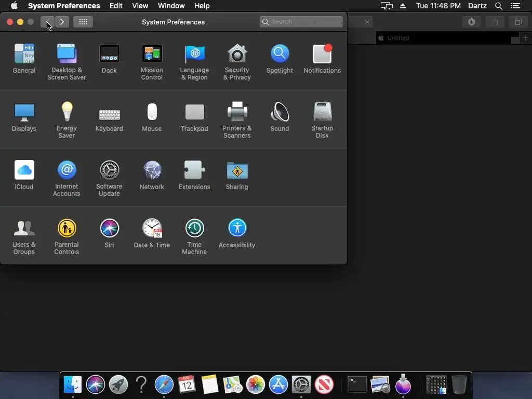Image resolution: width=532 pixels, height=399 pixels.
Task: Click the back navigation arrow
Action: click(x=47, y=22)
